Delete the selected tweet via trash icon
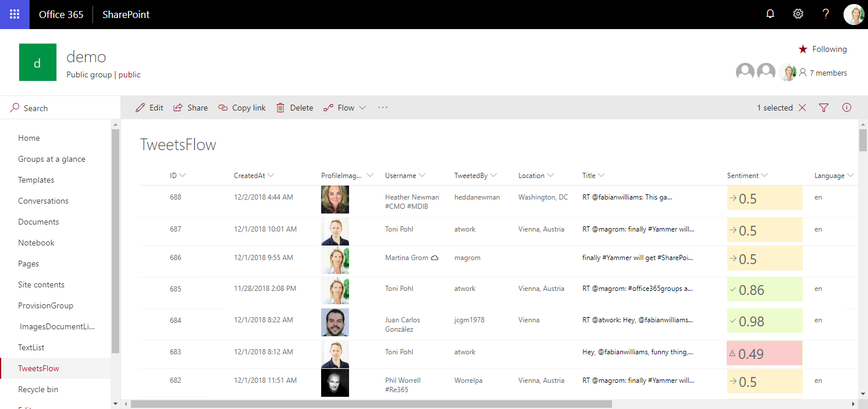 tap(280, 107)
